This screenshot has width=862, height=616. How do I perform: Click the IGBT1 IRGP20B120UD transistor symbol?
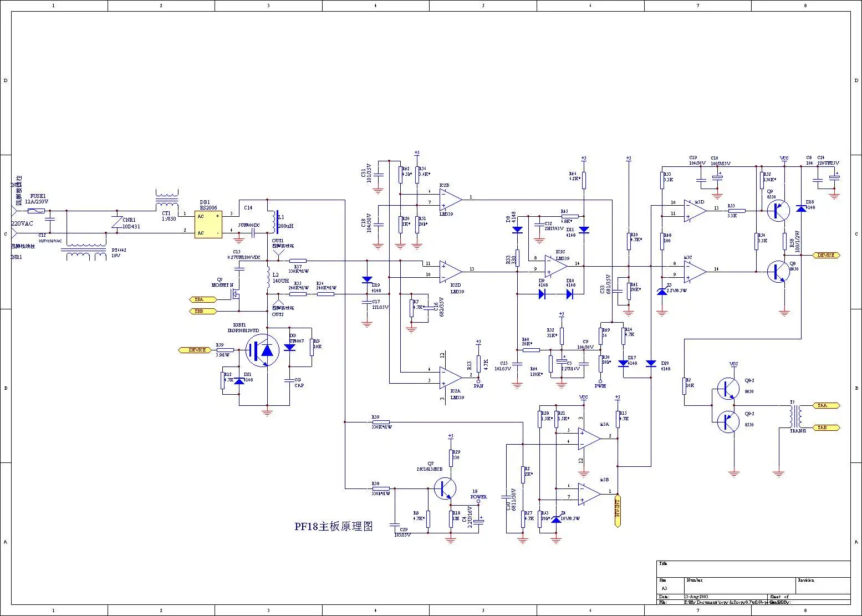[262, 350]
